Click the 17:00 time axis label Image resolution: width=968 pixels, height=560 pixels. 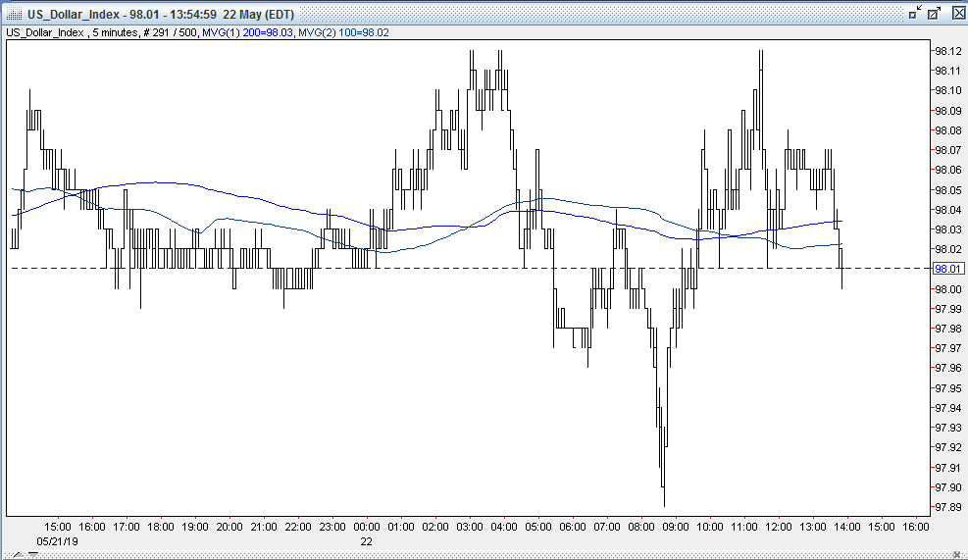[x=126, y=527]
